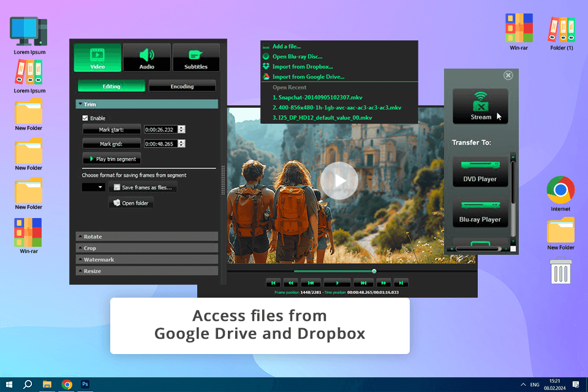Open recent file Snapchat-20140905102307.mkv
The height and width of the screenshot is (392, 588).
coord(317,97)
